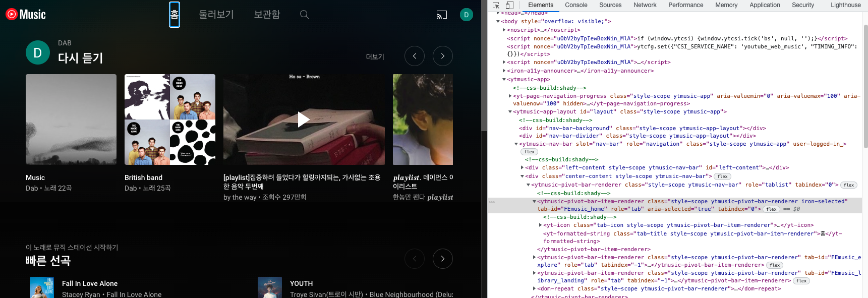868x298 pixels.
Task: Switch to the Security tab in DevTools
Action: point(803,5)
